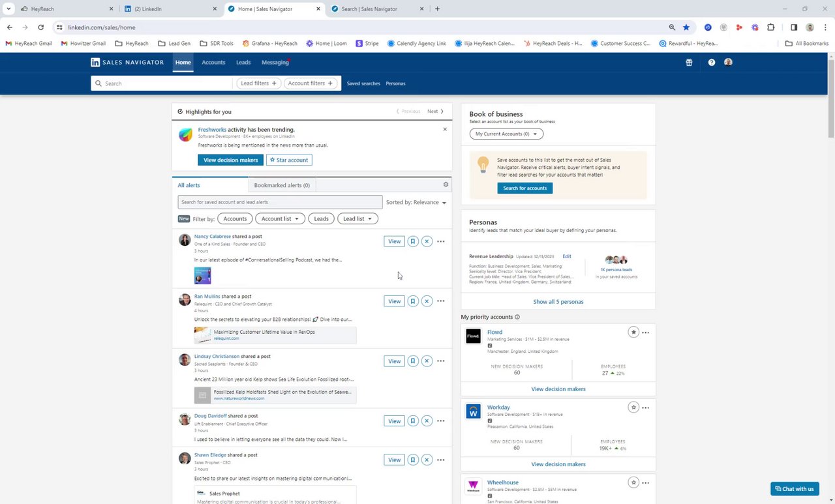Star the Flowd priority account
835x504 pixels.
coord(633,333)
